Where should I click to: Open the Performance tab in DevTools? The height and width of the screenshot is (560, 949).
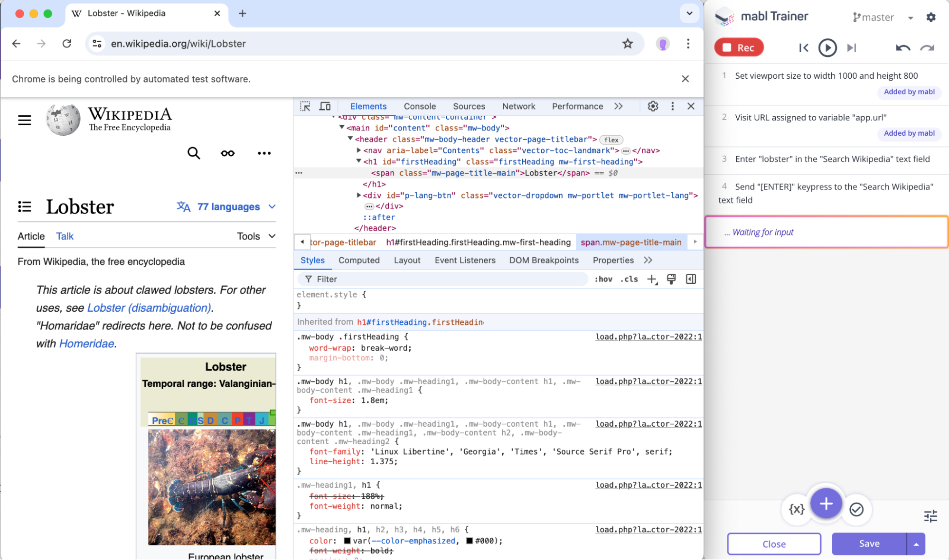pos(577,106)
